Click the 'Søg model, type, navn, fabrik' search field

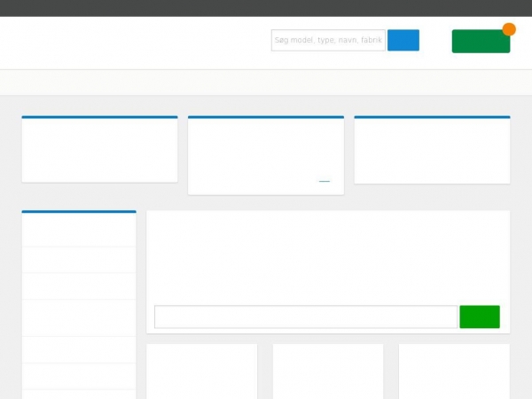click(328, 41)
